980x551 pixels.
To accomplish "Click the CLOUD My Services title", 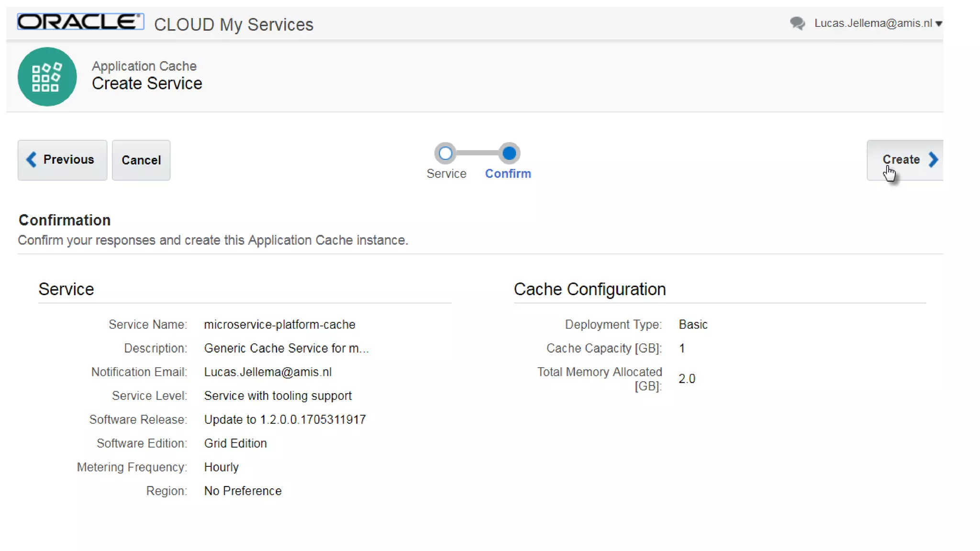I will point(234,24).
